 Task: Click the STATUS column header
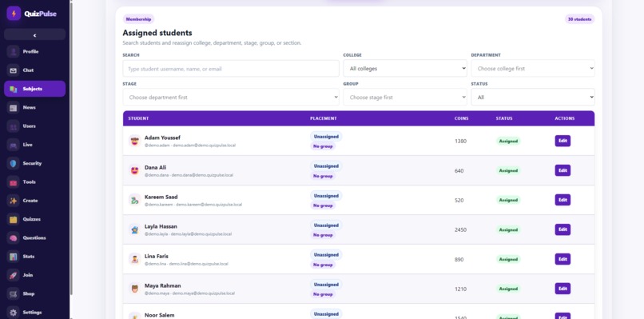click(504, 118)
